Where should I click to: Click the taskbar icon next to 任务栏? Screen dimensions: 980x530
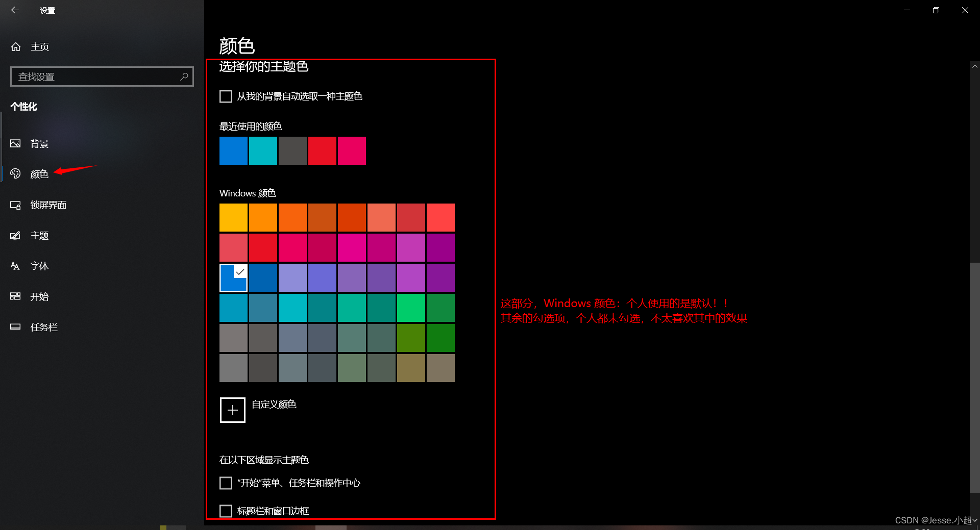tap(15, 327)
